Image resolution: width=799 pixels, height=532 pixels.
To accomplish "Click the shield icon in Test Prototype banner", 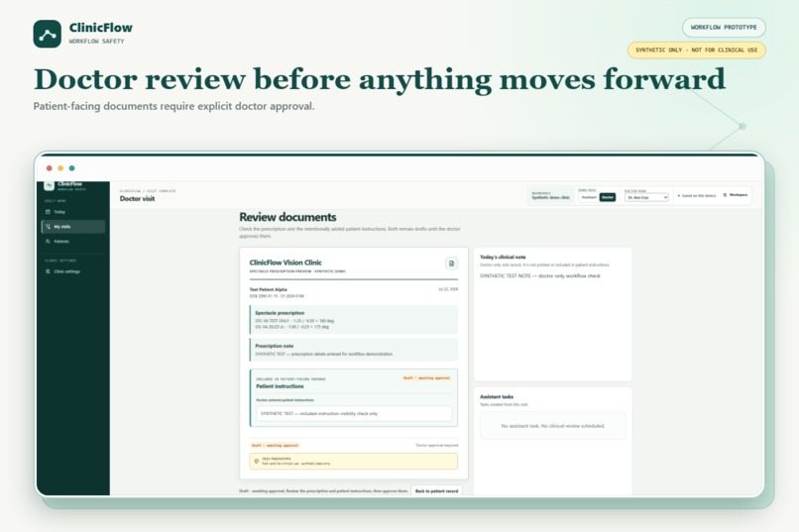I will tap(257, 462).
